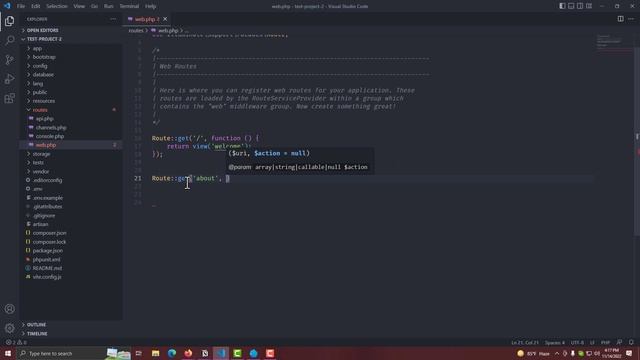
Task: Open the Source Control view
Action: point(9,60)
